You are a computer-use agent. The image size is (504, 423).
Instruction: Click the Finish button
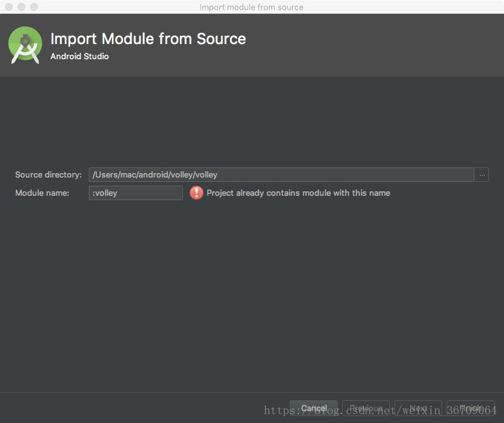click(x=471, y=409)
